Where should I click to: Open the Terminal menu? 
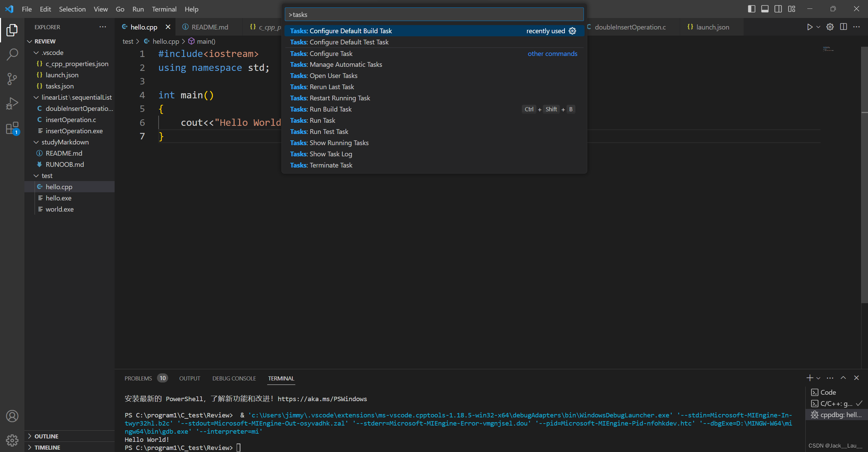(x=164, y=9)
